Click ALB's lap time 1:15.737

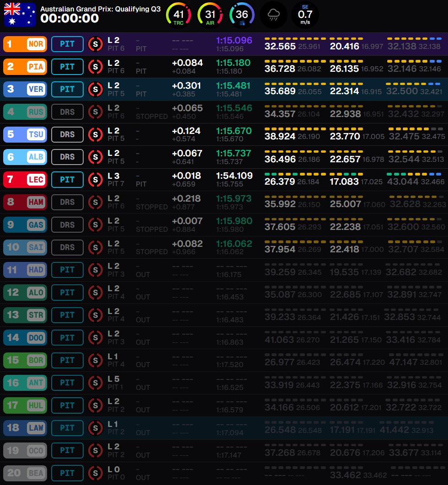pos(234,154)
